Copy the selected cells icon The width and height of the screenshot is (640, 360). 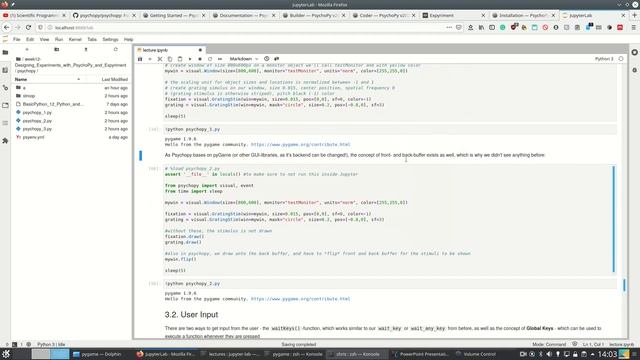coord(170,59)
